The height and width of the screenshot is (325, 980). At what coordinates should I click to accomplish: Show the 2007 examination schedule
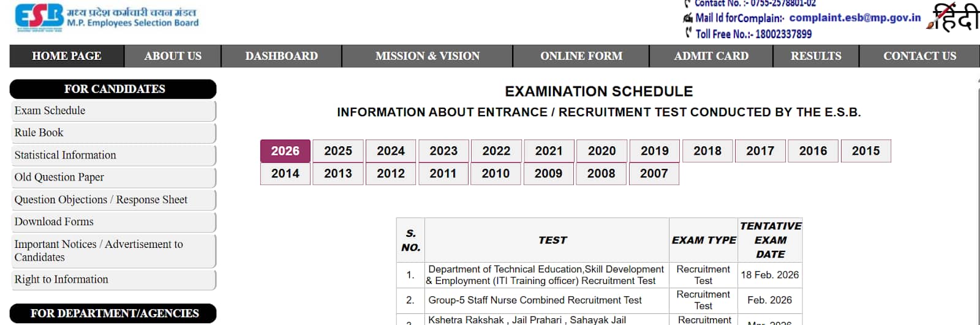pyautogui.click(x=654, y=174)
